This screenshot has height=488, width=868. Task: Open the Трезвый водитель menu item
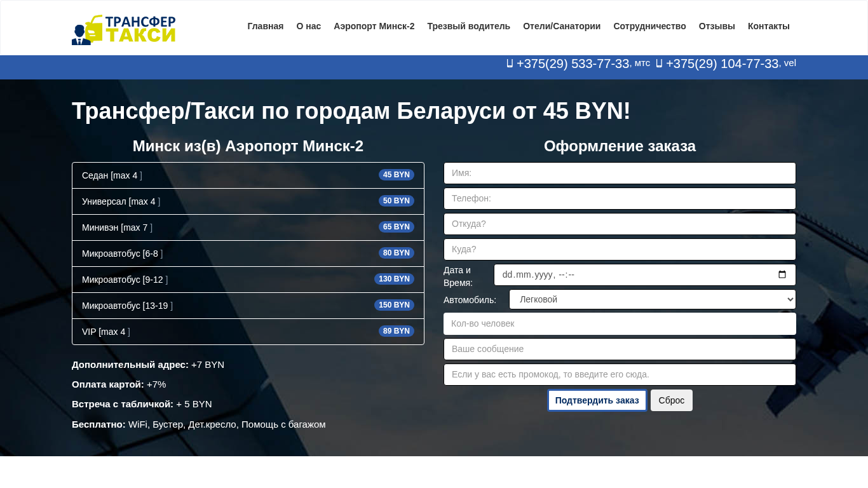468,26
